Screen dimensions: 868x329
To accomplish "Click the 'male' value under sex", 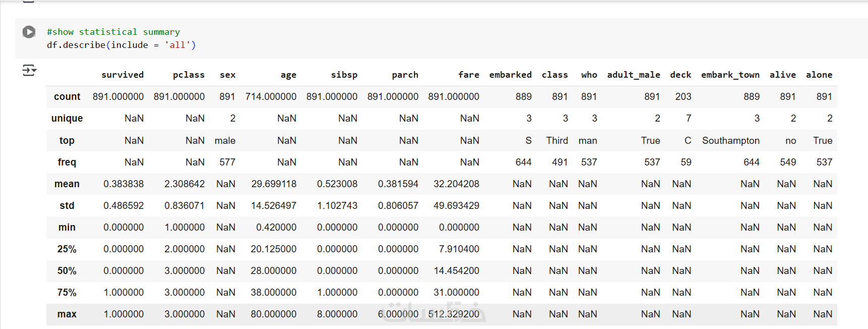I will tap(225, 140).
